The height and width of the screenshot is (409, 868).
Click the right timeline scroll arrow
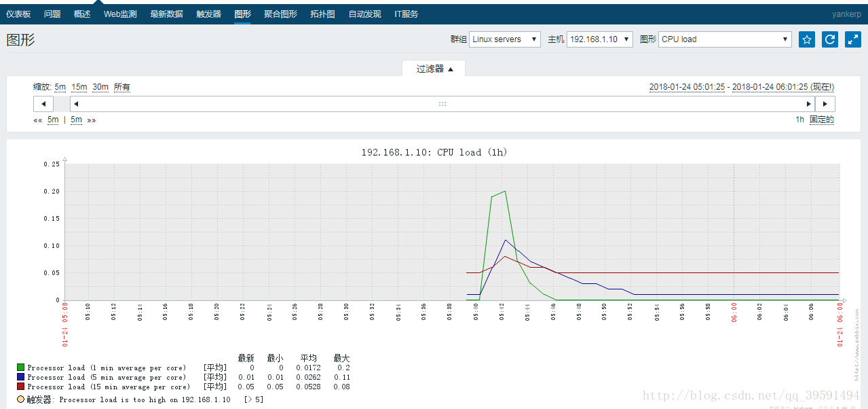click(x=825, y=103)
